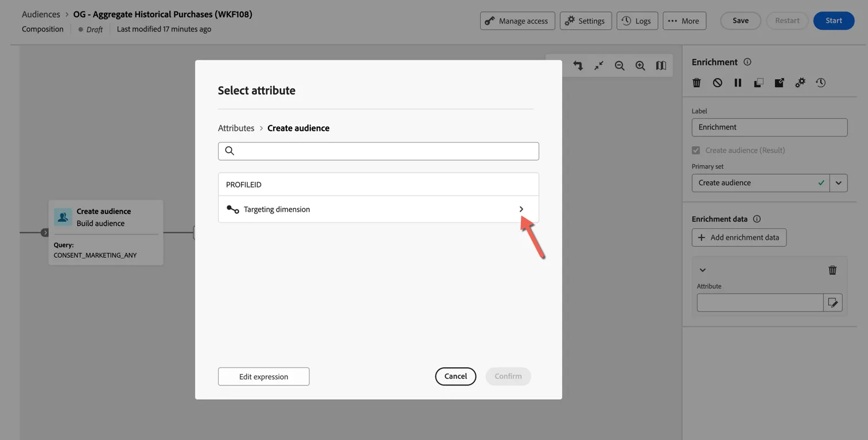Click the disable activity icon in Enrichment panel
Screen dimensions: 868x440
pos(717,83)
